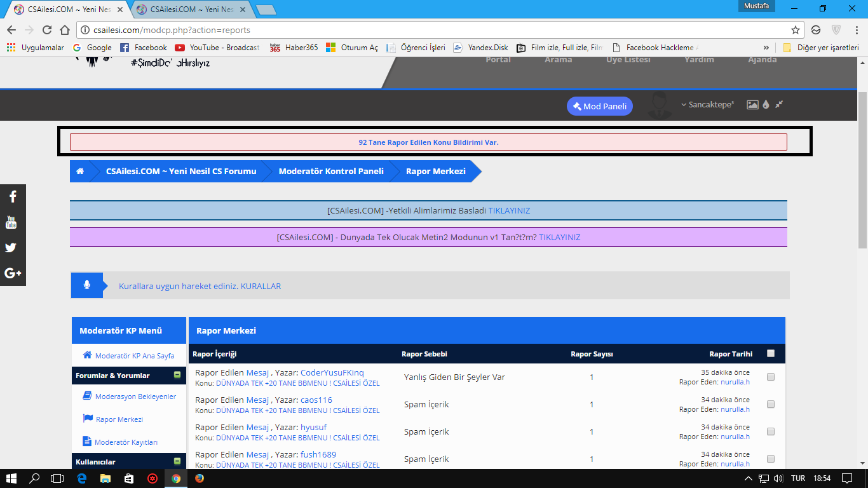Viewport: 868px width, 488px height.
Task: Open File Explorer from the taskbar
Action: click(x=105, y=478)
